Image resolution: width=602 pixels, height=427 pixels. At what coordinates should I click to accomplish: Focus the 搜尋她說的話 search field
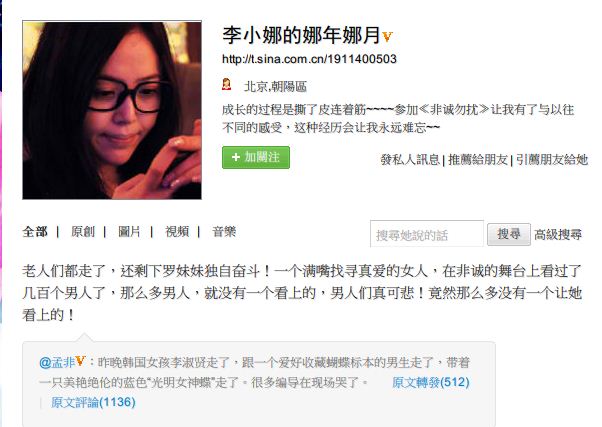427,234
